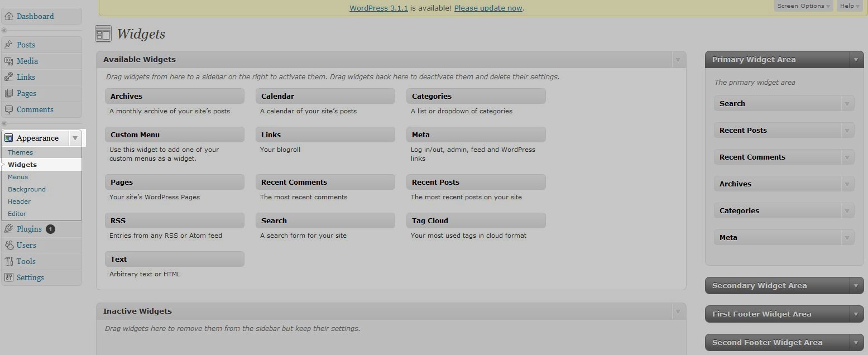Viewport: 868px width, 355px height.
Task: Expand the First Footer Widget Area
Action: 856,314
